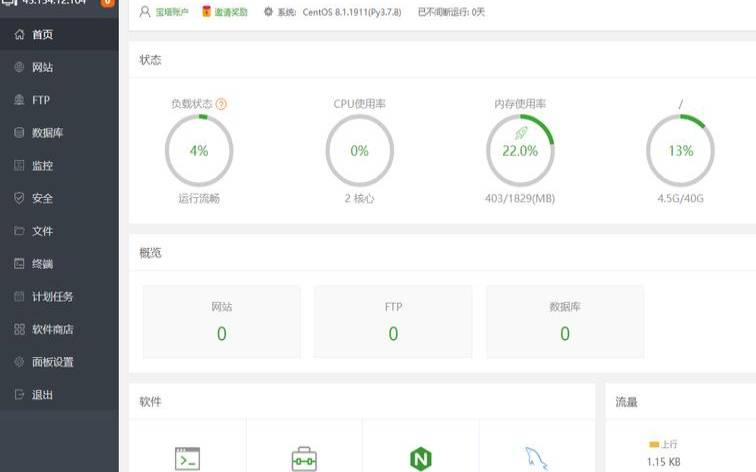This screenshot has height=472, width=756.
Task: Click the 监控 monitoring sidebar icon
Action: [x=19, y=166]
